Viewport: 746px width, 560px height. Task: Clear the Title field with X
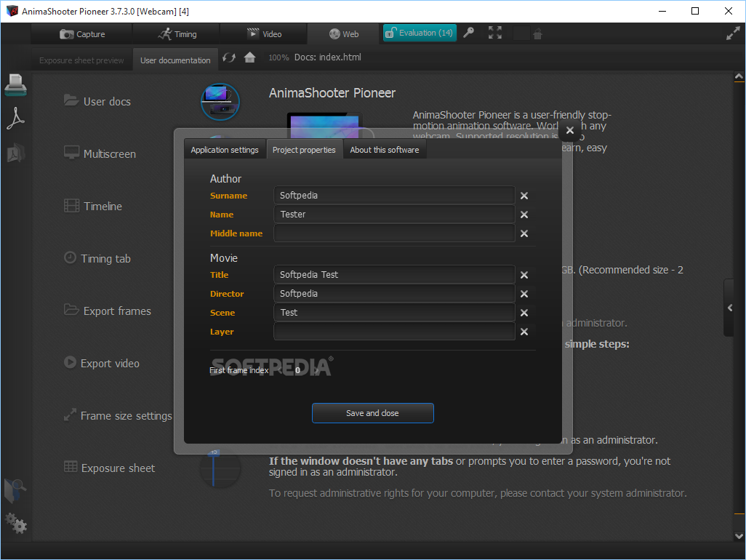click(524, 275)
